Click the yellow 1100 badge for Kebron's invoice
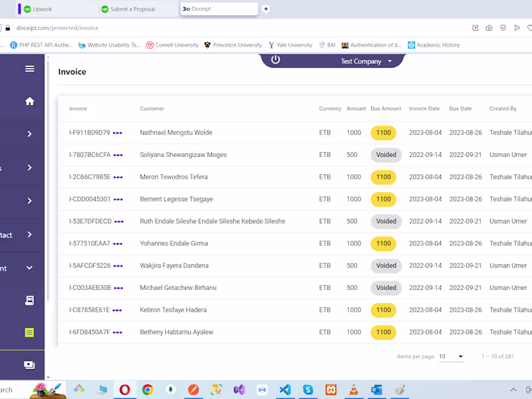This screenshot has width=532, height=399. click(383, 310)
